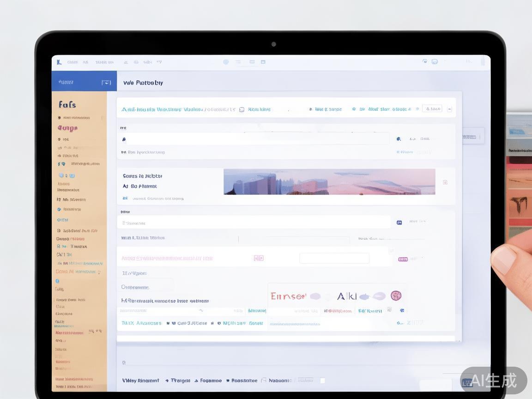The image size is (532, 399).
Task: Click the landscape banner image
Action: [x=329, y=181]
